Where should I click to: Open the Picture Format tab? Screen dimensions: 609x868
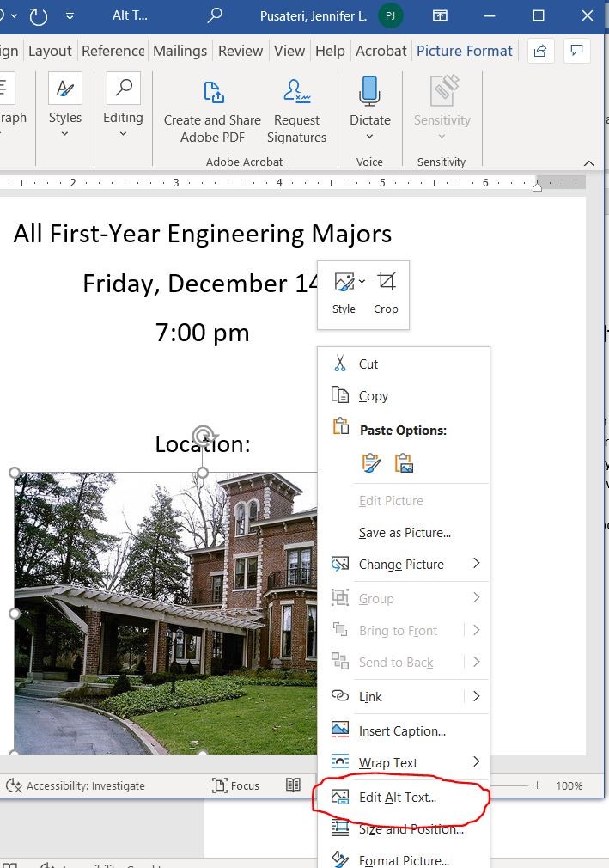pyautogui.click(x=465, y=51)
